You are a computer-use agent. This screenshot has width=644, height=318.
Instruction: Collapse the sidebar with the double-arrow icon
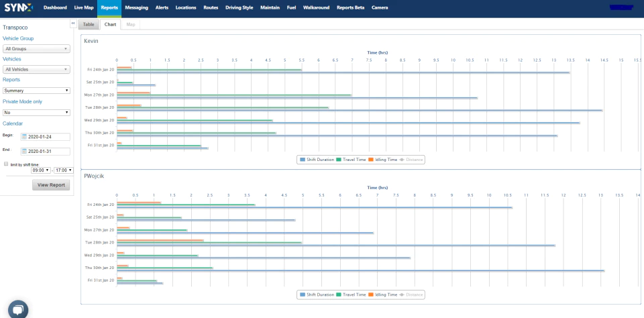[x=73, y=23]
